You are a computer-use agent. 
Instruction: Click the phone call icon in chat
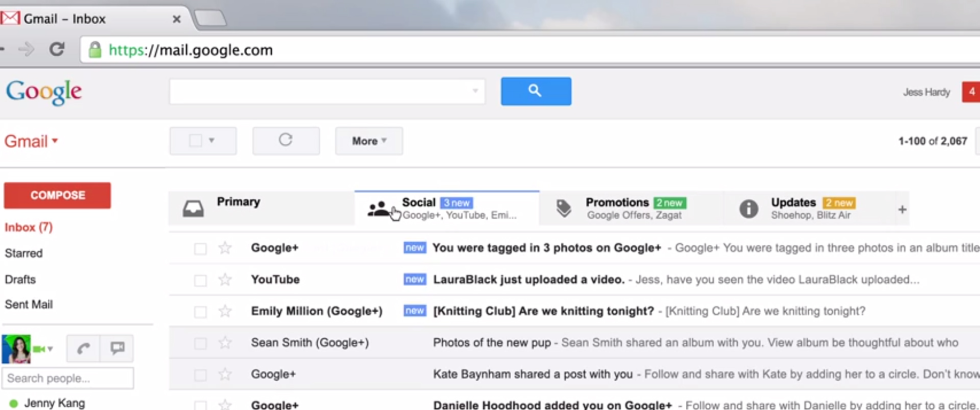(x=83, y=349)
